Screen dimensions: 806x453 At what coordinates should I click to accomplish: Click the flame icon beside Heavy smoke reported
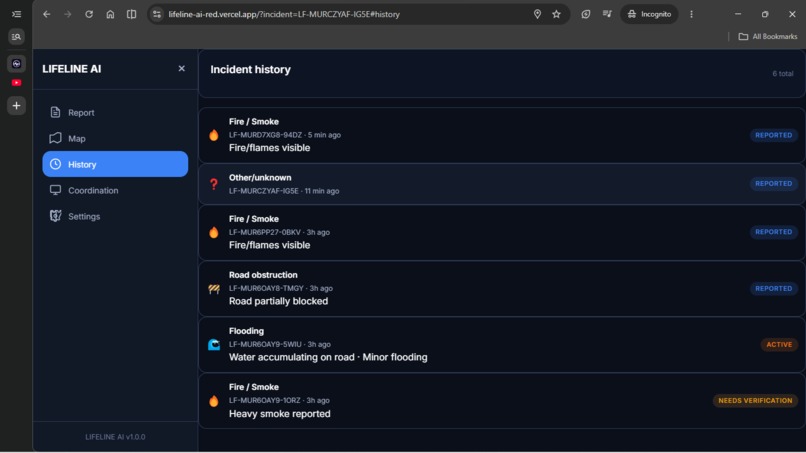pos(214,401)
